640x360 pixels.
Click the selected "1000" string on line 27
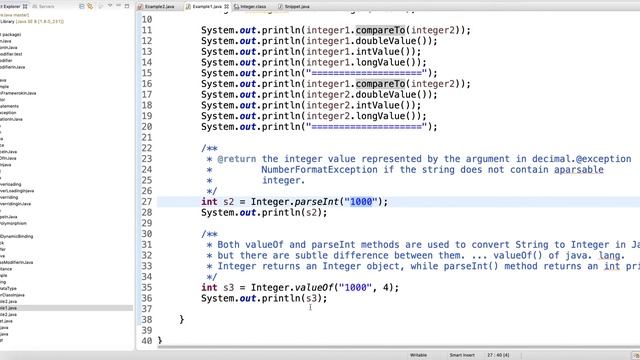pyautogui.click(x=362, y=202)
